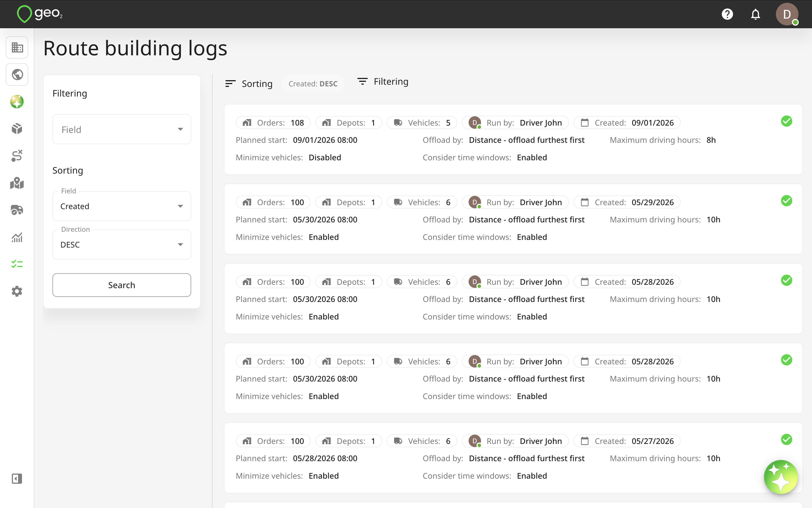The image size is (812, 508).
Task: Click the success checkmark on the 05/29/2026 log
Action: click(787, 201)
